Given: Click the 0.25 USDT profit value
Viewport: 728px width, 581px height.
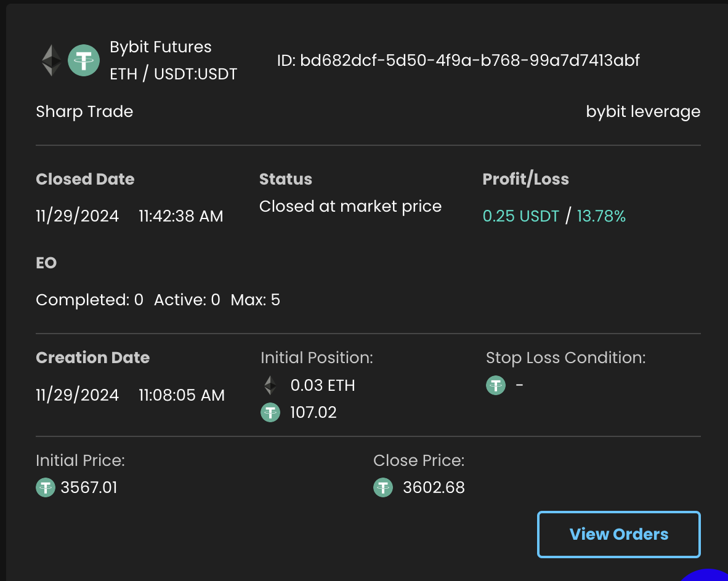Looking at the screenshot, I should [521, 216].
